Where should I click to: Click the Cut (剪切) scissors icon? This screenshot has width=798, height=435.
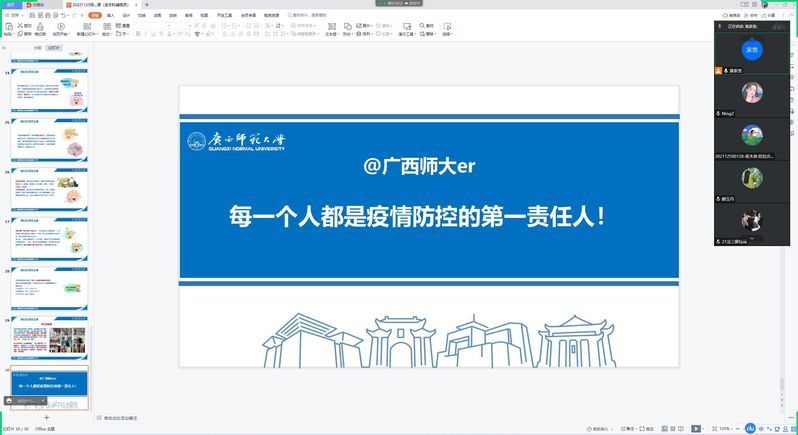[x=20, y=25]
